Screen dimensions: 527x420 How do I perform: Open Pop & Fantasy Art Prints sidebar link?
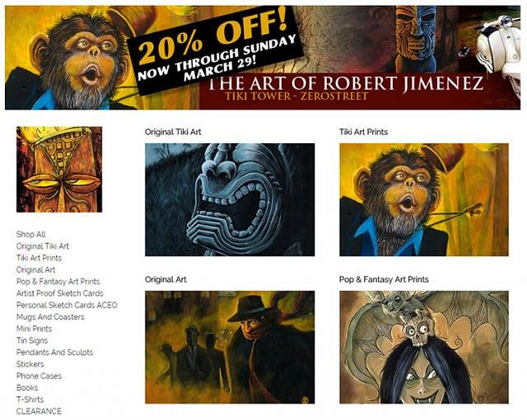coord(58,281)
